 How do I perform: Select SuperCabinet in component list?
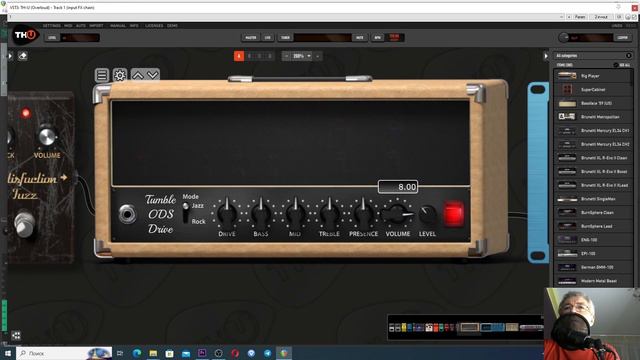pos(593,89)
